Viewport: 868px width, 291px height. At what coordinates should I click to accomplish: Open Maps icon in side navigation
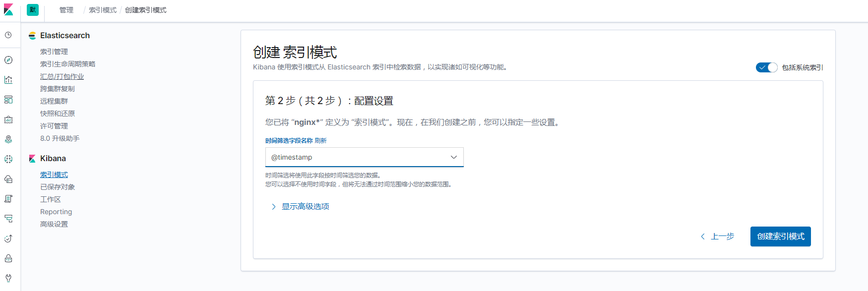coord(8,139)
